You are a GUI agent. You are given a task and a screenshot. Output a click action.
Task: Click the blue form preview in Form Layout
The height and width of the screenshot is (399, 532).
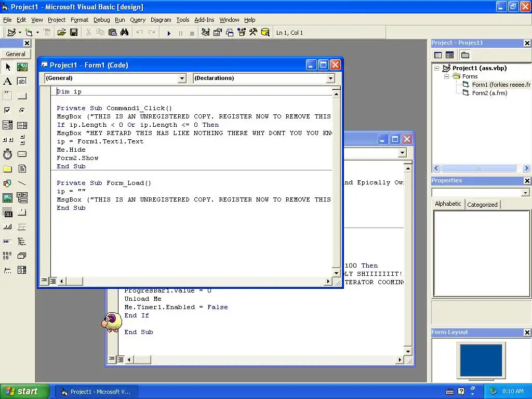[481, 361]
